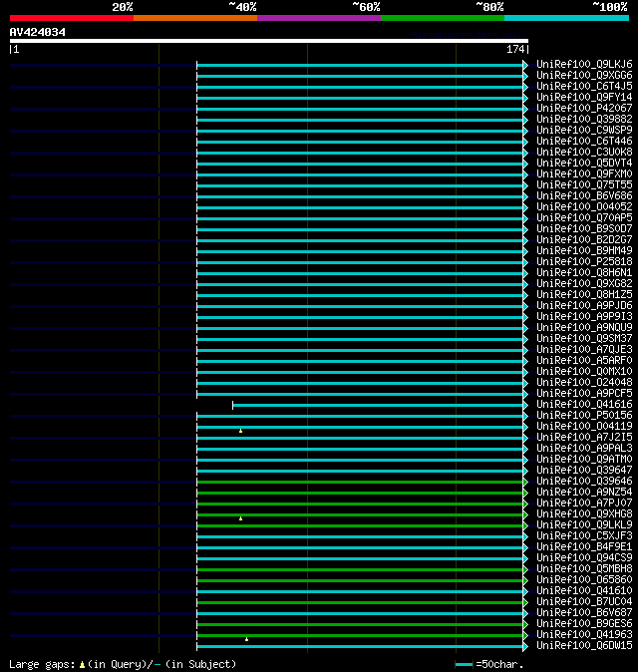
Task: Click the red 20% legend segment
Action: [72, 18]
